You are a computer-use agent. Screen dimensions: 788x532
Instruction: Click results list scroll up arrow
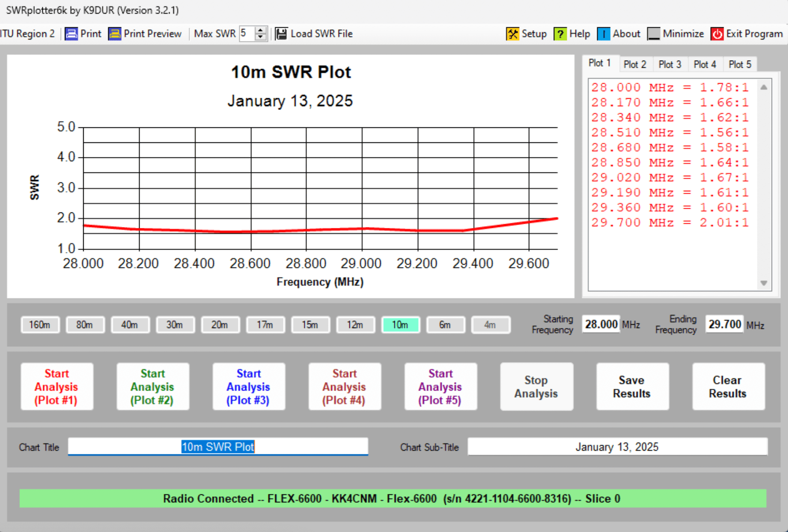pos(764,87)
